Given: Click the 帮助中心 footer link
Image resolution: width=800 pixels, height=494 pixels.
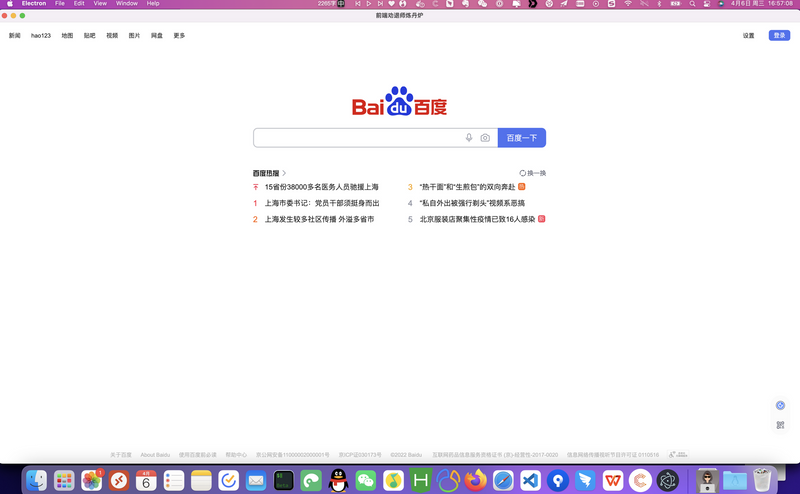Looking at the screenshot, I should pyautogui.click(x=236, y=455).
